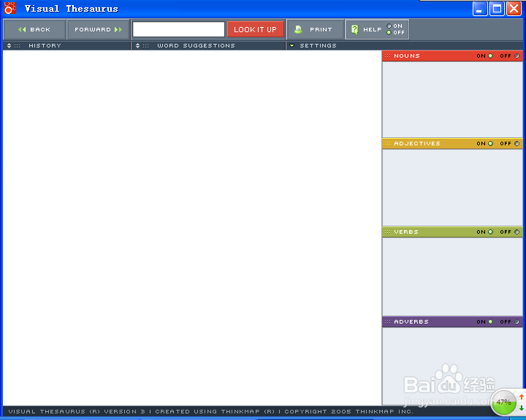Select the Nouns panel header label
This screenshot has width=526, height=420.
click(x=407, y=56)
